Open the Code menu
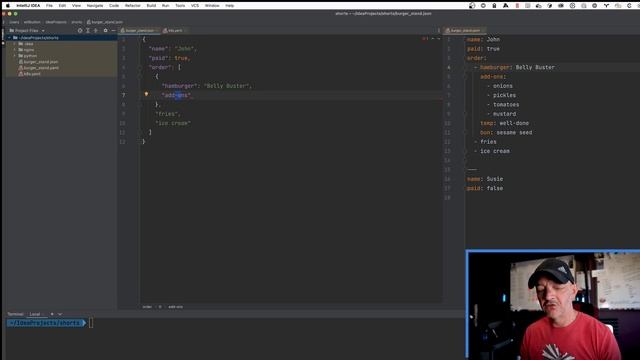640x360 pixels. pos(114,6)
